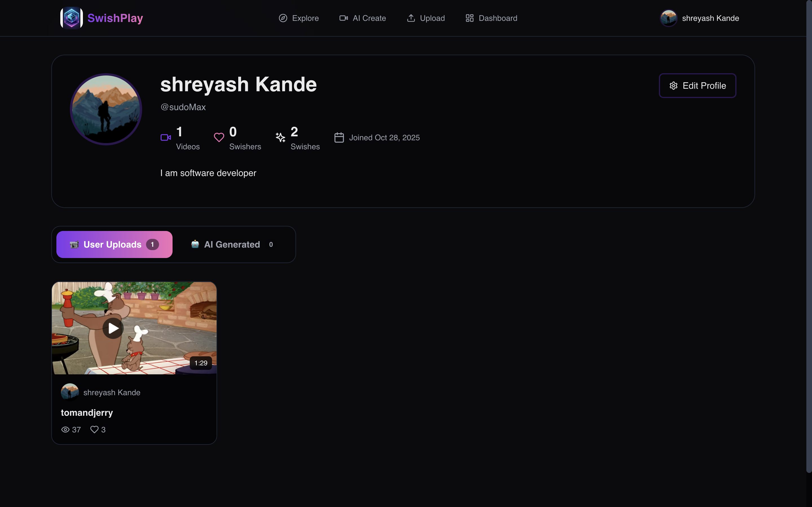The image size is (812, 507).
Task: Open the large profile picture with mountains
Action: [105, 109]
